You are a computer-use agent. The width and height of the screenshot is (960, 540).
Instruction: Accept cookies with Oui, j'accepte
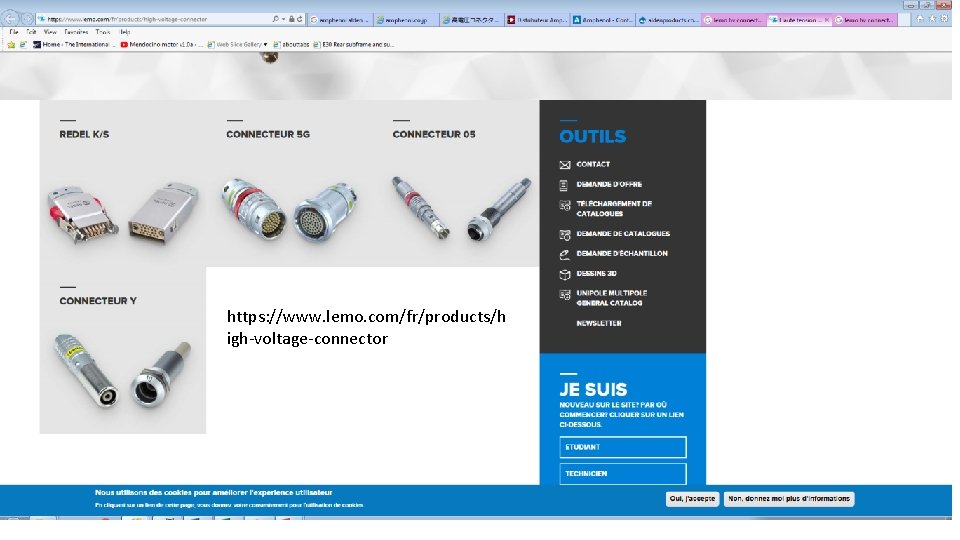[x=692, y=499]
